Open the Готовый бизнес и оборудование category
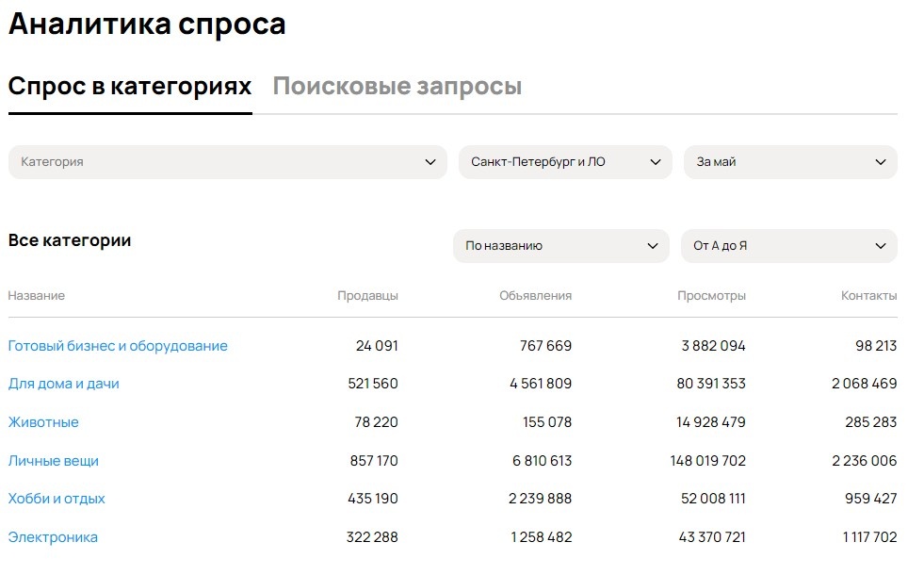Viewport: 924px width, 575px height. [x=118, y=345]
